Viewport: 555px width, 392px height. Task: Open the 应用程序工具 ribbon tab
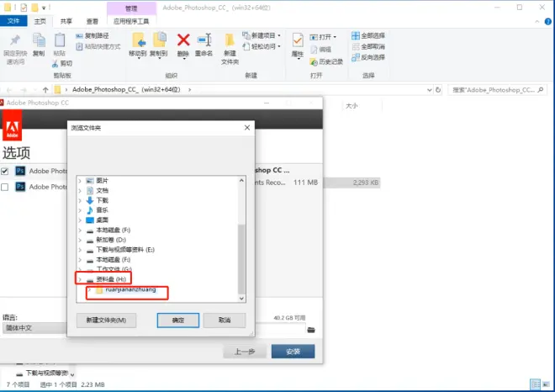[x=131, y=21]
